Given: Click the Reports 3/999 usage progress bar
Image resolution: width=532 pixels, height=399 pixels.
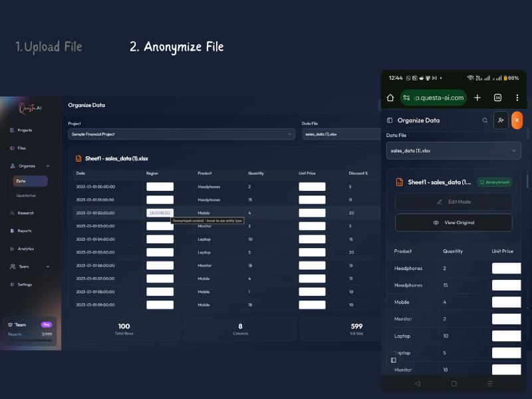Looking at the screenshot, I should coord(29,340).
